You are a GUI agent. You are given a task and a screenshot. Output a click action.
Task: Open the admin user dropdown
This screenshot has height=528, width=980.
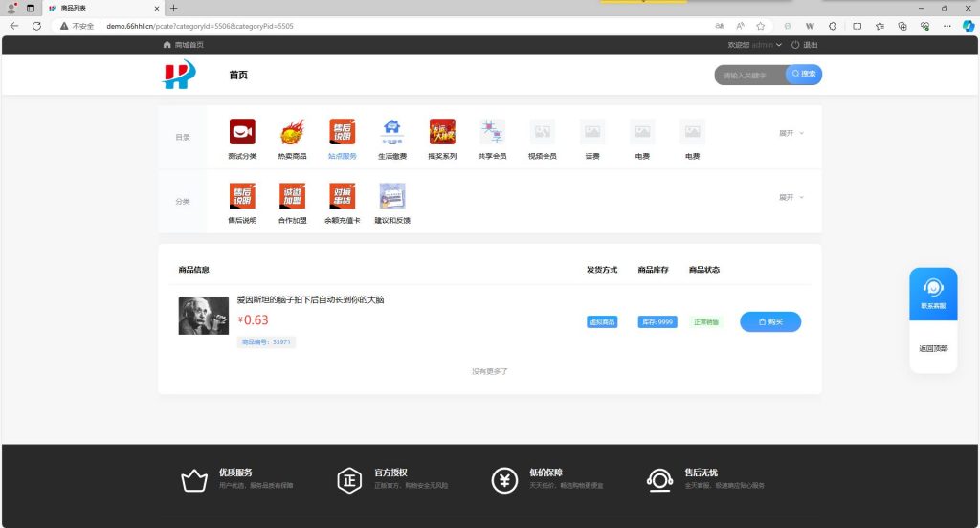(x=767, y=45)
